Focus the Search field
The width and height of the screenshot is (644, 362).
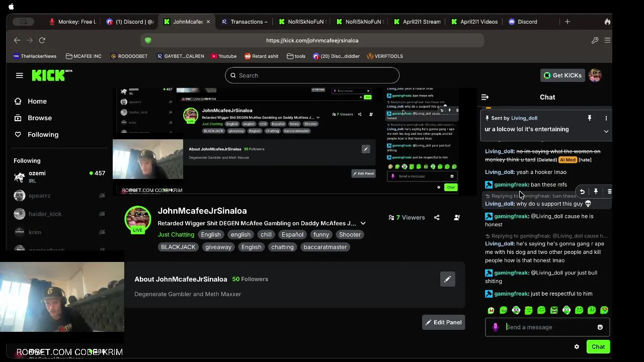pyautogui.click(x=312, y=75)
